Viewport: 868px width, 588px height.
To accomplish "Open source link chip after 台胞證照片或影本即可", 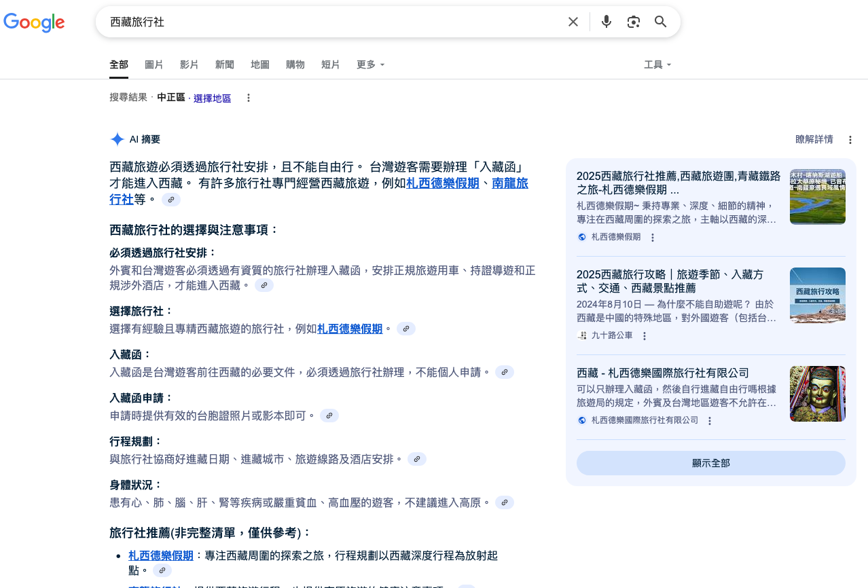I will point(329,416).
